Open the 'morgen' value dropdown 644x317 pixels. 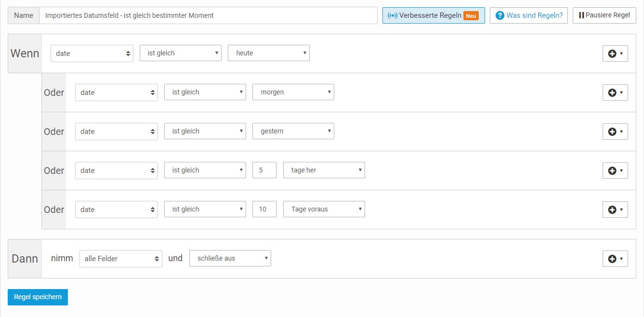293,92
